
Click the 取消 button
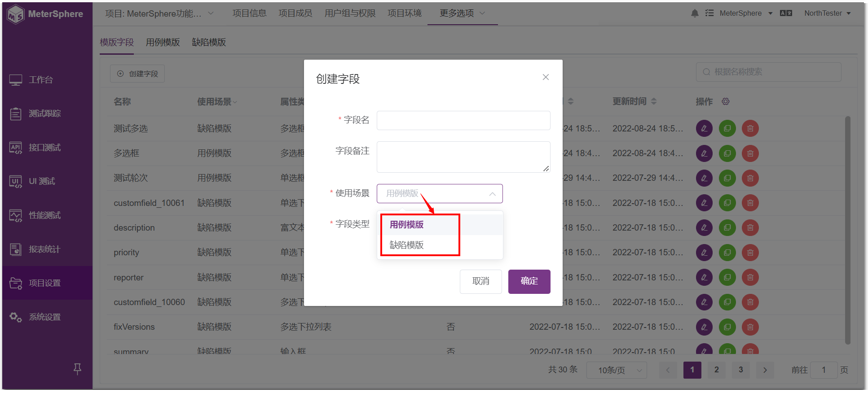[x=480, y=281]
